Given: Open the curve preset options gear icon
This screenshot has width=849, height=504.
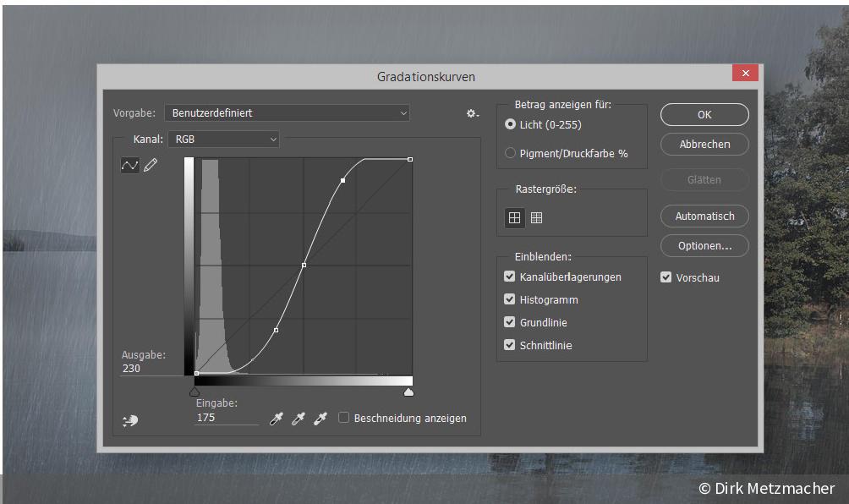Looking at the screenshot, I should [x=471, y=112].
